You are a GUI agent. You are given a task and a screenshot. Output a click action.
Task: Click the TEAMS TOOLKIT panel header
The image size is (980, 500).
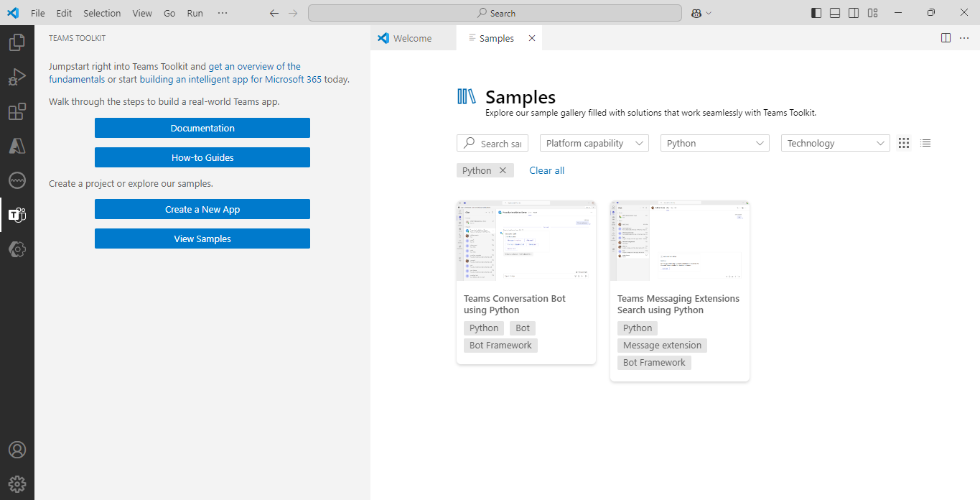pos(78,38)
